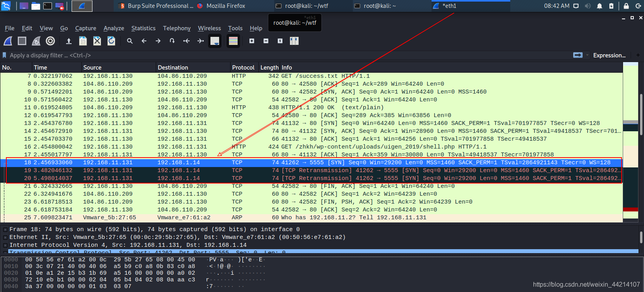Viewport: 644px width, 292px height.
Task: Open Find a packet magnifier
Action: [130, 41]
